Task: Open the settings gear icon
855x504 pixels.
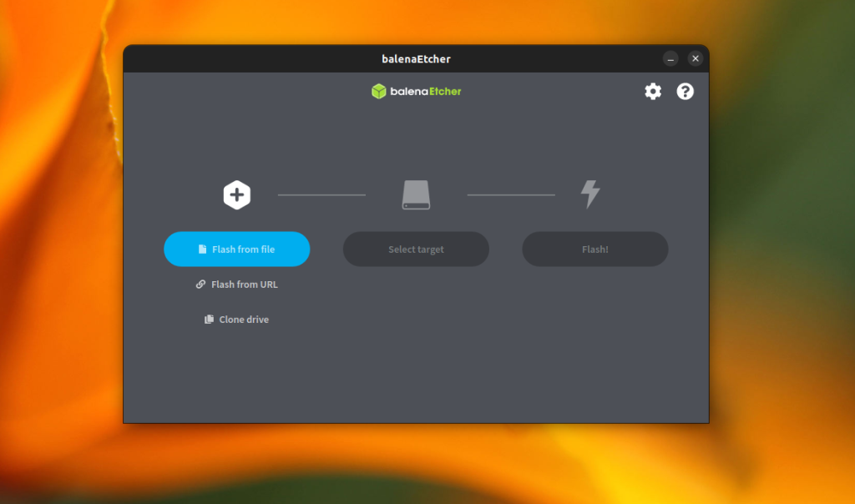Action: [653, 91]
